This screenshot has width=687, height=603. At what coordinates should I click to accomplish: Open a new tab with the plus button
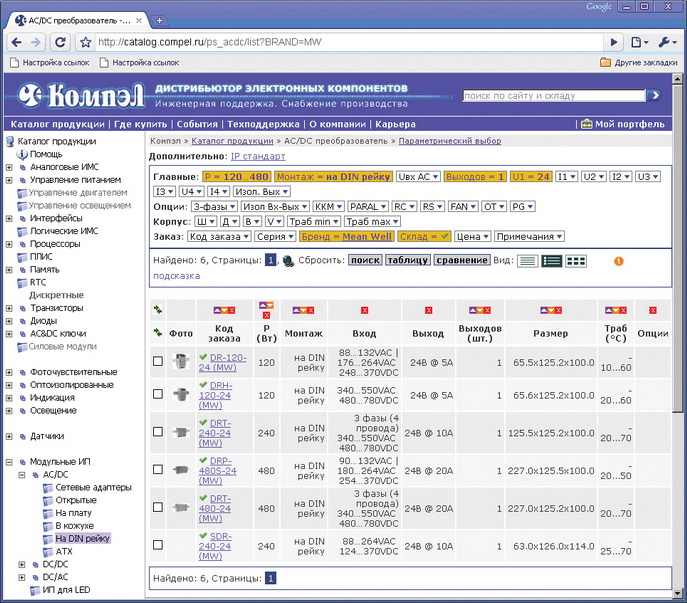coord(159,20)
